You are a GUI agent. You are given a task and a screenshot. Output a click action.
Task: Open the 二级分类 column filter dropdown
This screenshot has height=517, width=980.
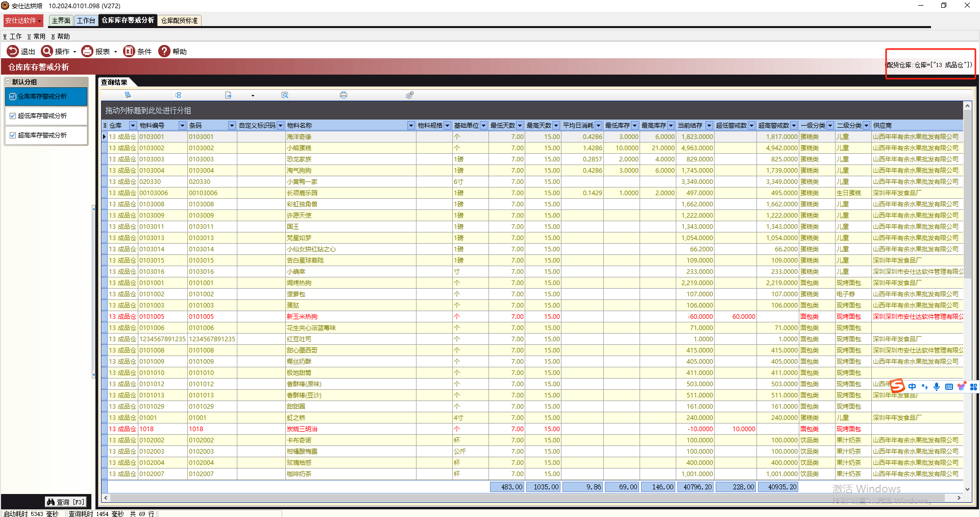click(866, 126)
